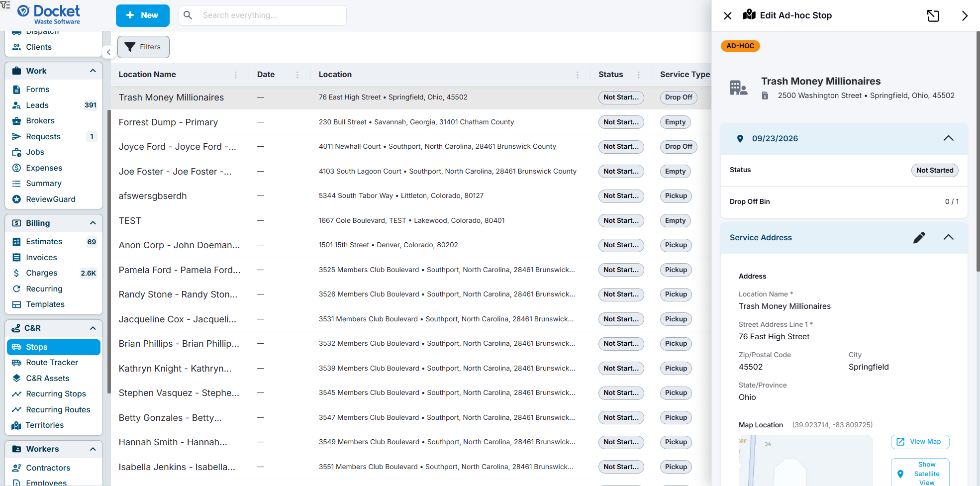Image resolution: width=980 pixels, height=486 pixels.
Task: Collapse the Work section
Action: 93,71
